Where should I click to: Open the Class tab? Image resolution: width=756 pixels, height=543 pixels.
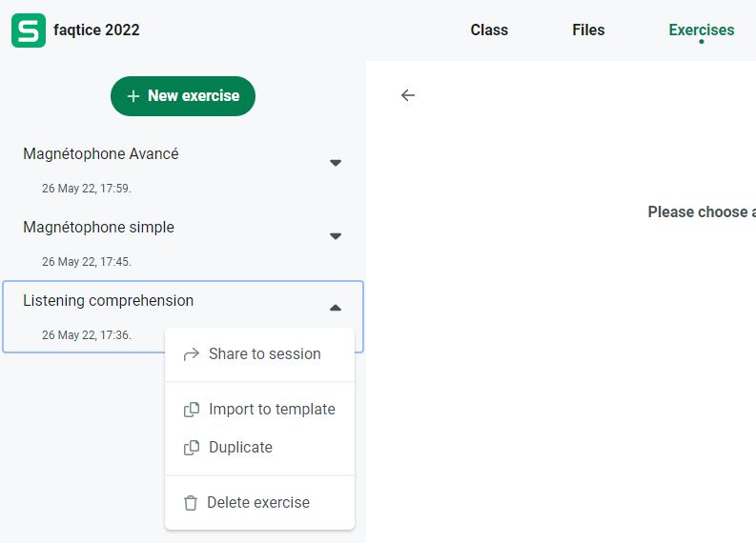[x=489, y=30]
